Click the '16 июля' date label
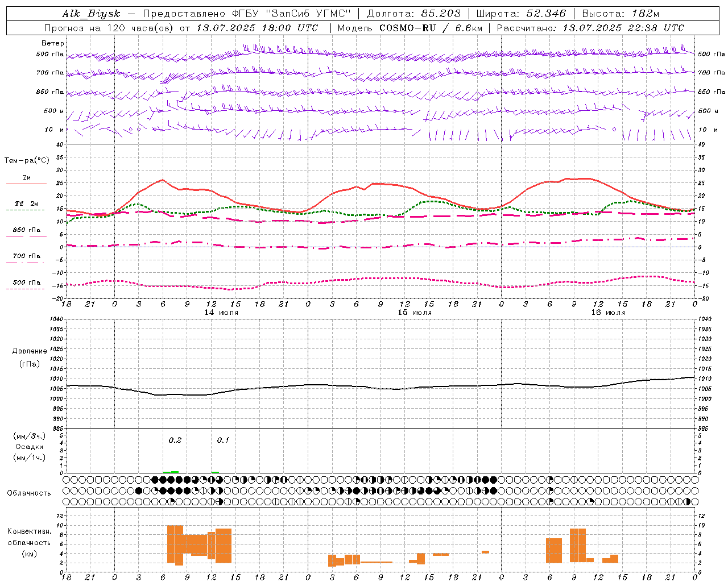This screenshot has height=582, width=728. tap(608, 313)
